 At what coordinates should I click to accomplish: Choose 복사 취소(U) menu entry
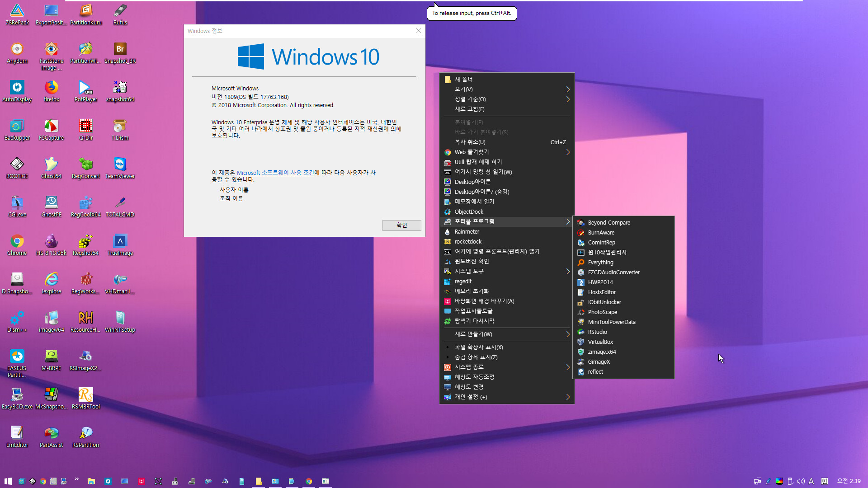point(507,142)
